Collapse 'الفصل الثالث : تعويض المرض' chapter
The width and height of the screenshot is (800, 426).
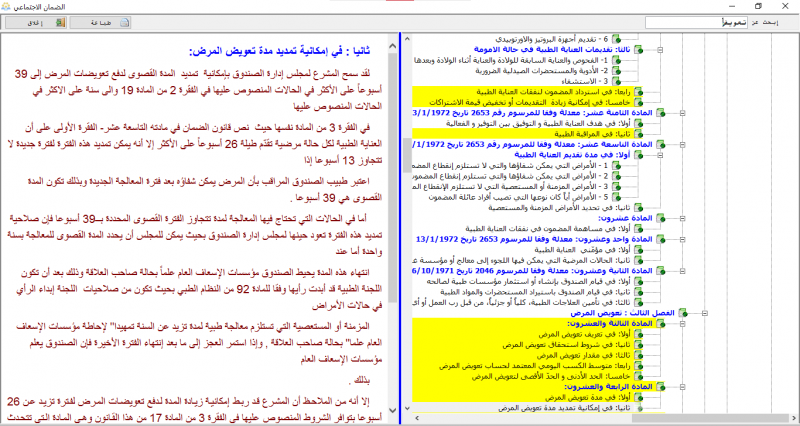tap(705, 313)
